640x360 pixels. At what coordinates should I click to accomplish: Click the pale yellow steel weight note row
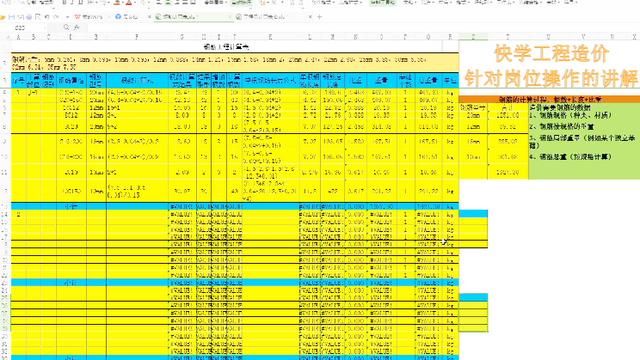click(235, 63)
